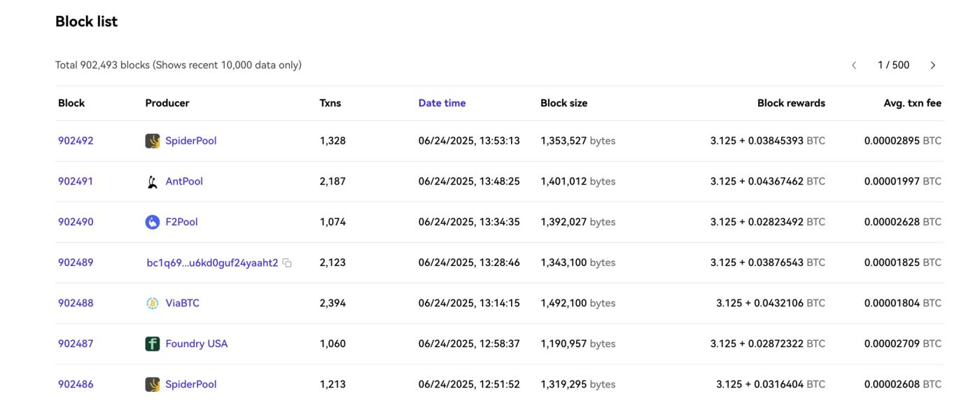Click the 3.125 + 0.03845393 BTC reward
Image resolution: width=980 pixels, height=403 pixels.
(x=768, y=141)
